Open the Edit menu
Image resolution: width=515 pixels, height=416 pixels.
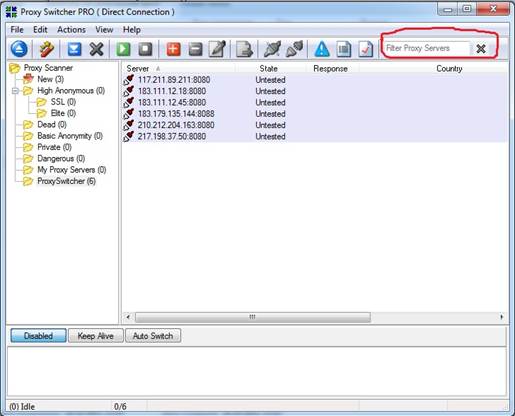click(40, 30)
